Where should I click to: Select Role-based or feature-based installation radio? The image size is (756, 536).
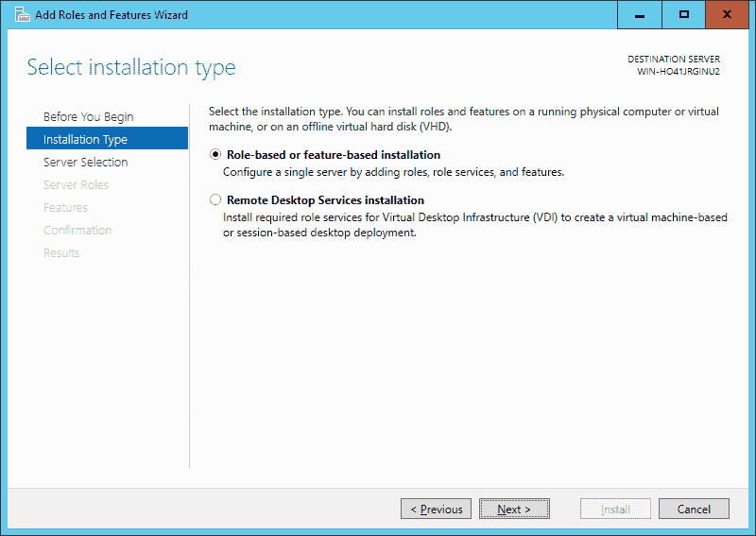coord(215,154)
